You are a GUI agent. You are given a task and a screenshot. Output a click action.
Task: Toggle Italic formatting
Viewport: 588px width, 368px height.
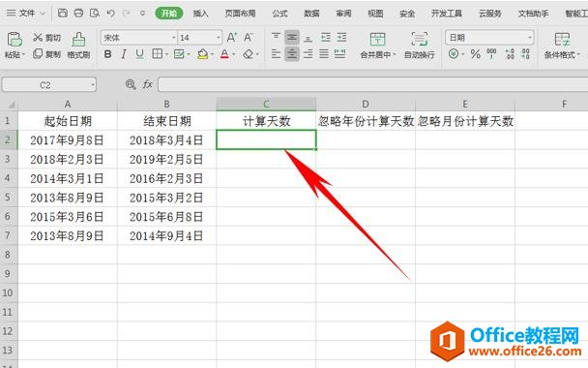point(124,54)
